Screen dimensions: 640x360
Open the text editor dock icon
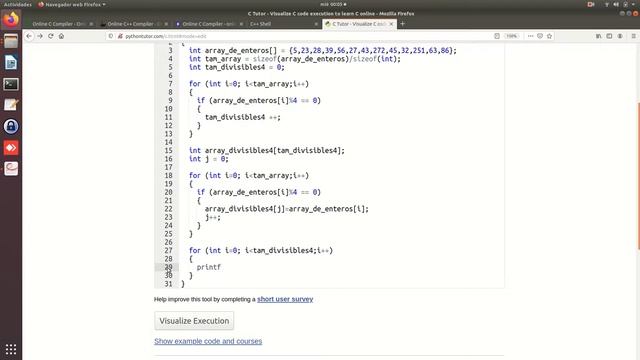point(11,105)
